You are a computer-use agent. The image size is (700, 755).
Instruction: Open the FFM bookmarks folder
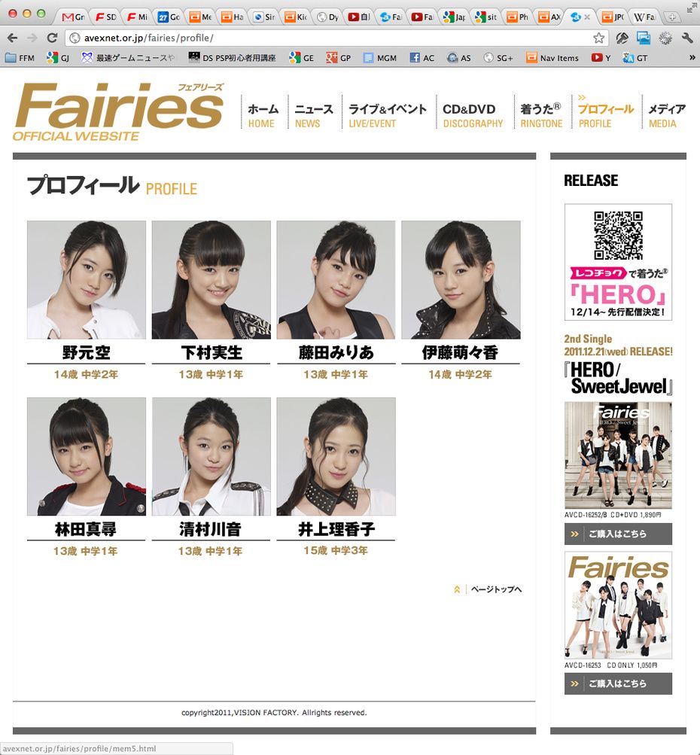(x=20, y=58)
